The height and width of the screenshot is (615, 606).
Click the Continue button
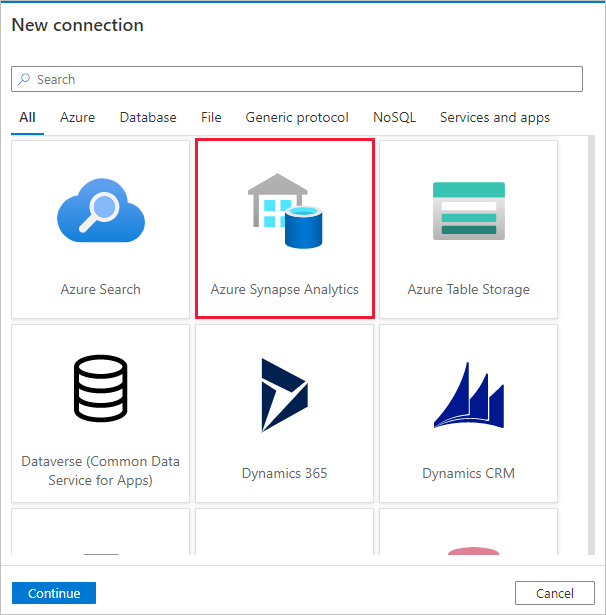coord(54,593)
